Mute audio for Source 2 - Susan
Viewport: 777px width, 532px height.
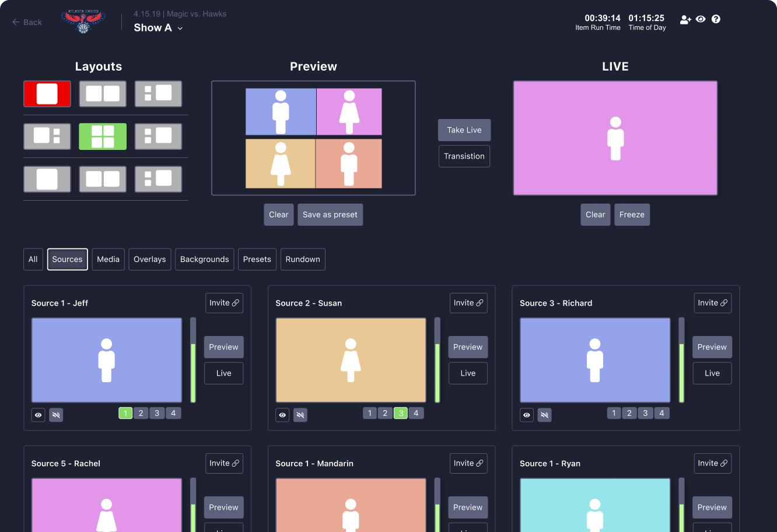[300, 415]
